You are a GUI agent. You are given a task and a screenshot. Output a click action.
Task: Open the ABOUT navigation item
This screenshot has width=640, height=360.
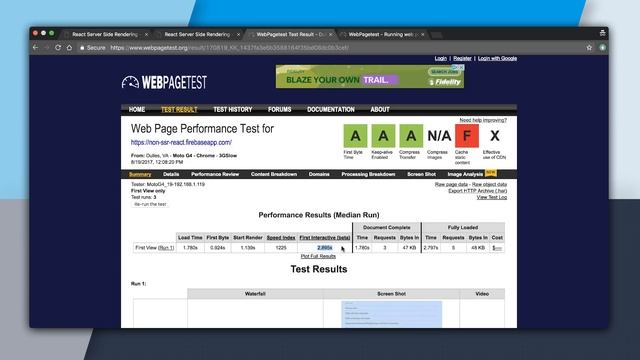coord(380,109)
